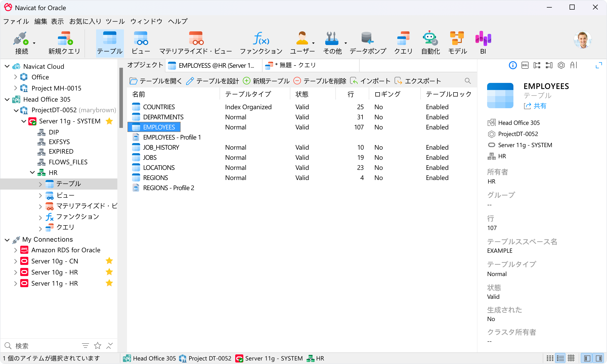The height and width of the screenshot is (364, 607).
Task: Open the お気に入り menu
Action: point(85,21)
